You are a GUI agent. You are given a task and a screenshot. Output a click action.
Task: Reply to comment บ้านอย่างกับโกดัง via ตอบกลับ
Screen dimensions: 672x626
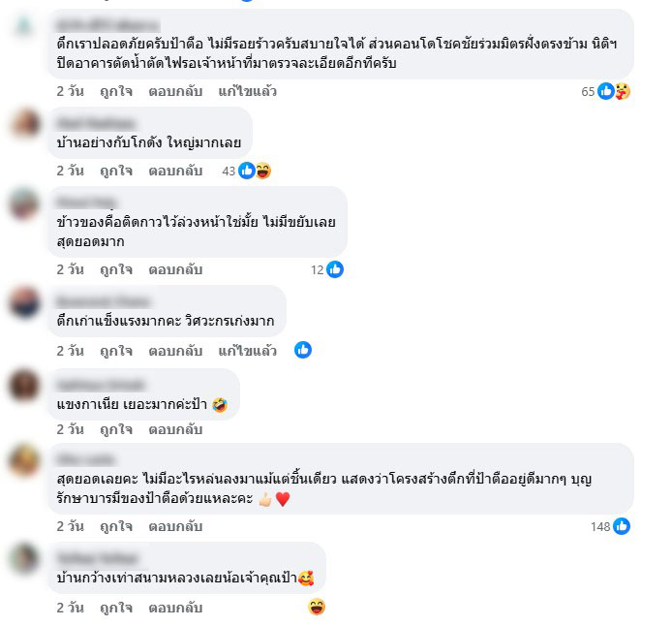(x=175, y=171)
